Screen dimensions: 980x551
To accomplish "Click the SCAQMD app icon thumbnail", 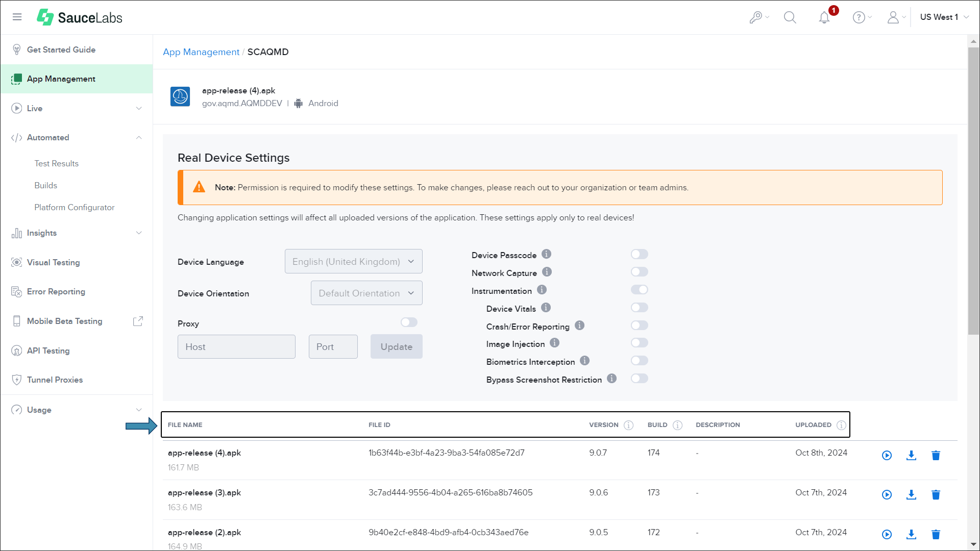I will click(x=180, y=96).
